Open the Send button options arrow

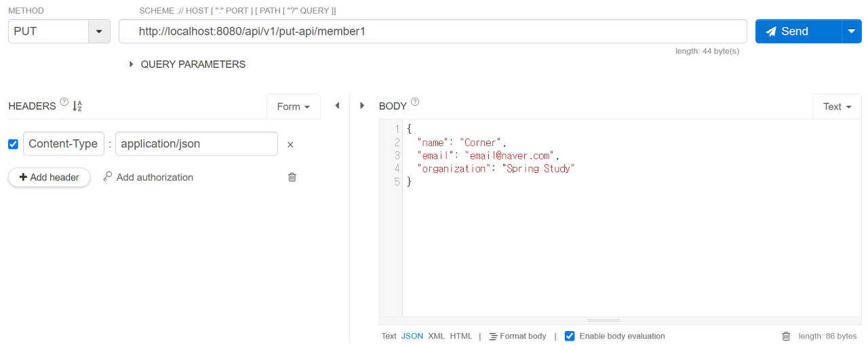(x=852, y=31)
